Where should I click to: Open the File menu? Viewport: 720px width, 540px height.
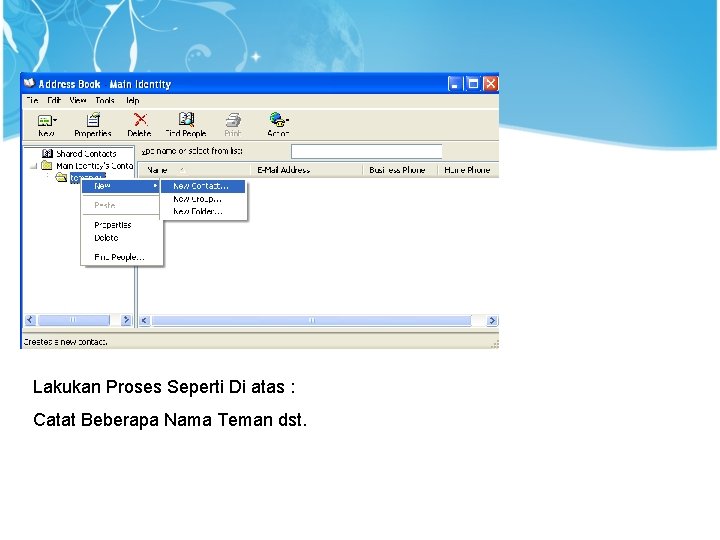click(x=32, y=100)
